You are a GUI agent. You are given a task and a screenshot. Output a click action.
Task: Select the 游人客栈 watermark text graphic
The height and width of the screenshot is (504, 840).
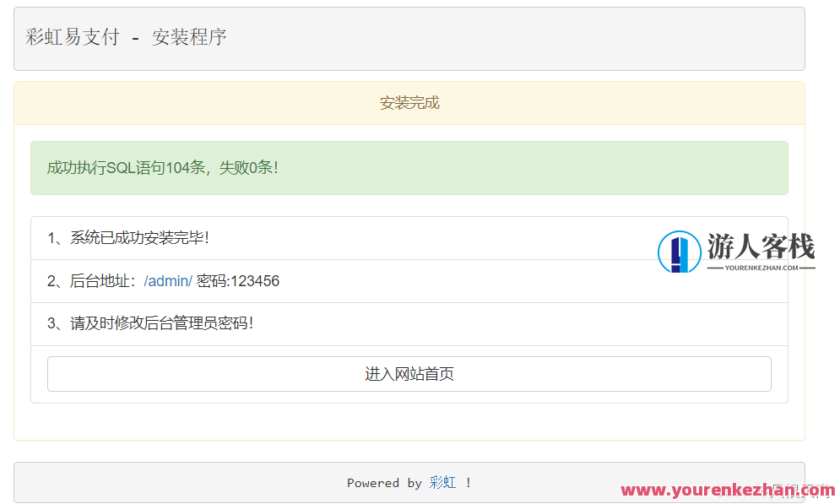[758, 244]
